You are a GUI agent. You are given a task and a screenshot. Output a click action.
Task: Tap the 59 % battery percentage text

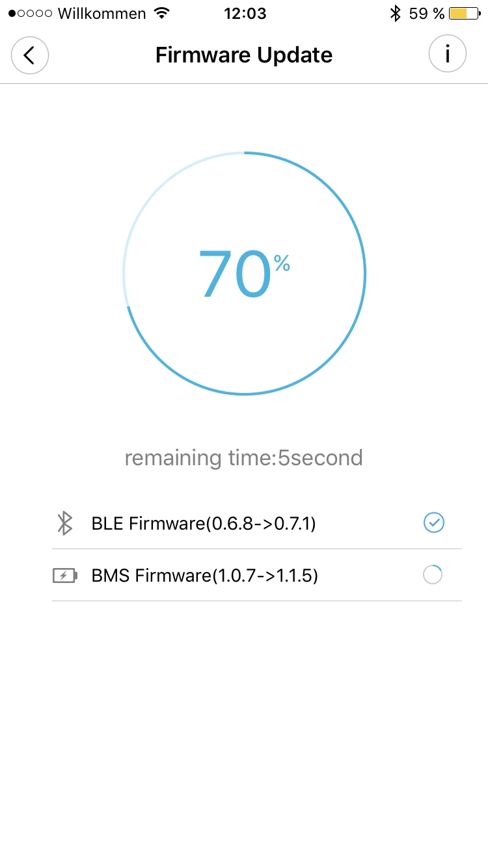[427, 14]
